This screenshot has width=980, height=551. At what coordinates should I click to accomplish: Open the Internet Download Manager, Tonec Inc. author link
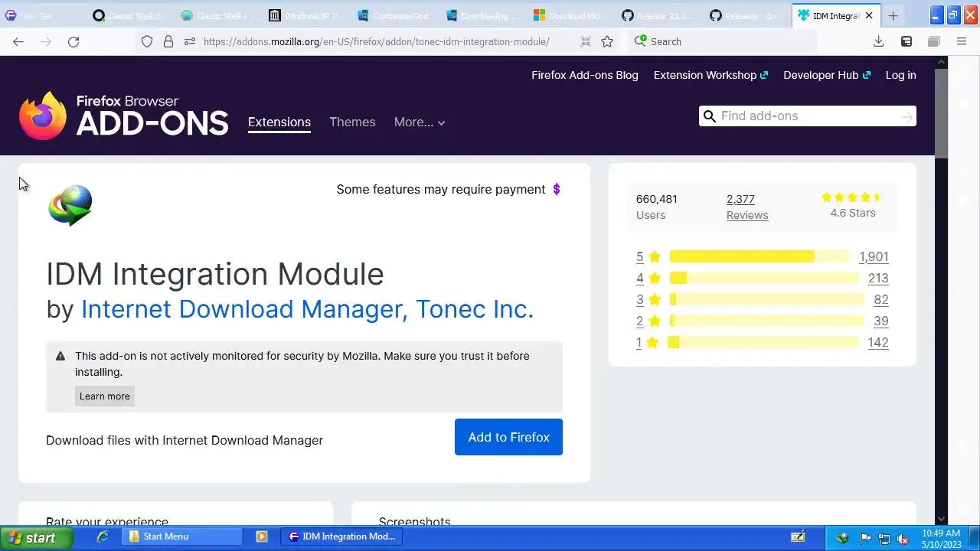tap(307, 309)
